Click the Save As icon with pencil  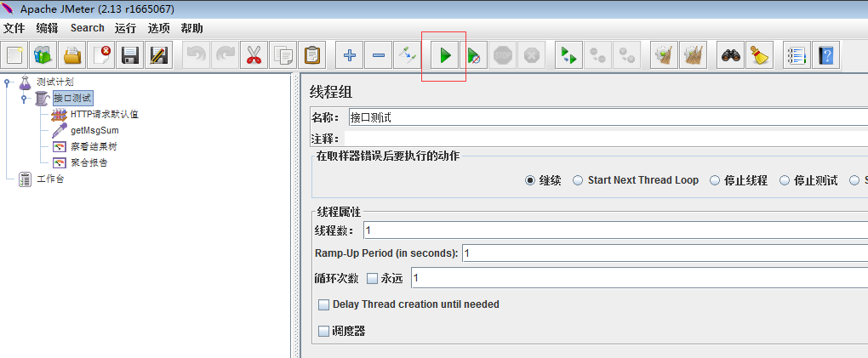click(159, 55)
